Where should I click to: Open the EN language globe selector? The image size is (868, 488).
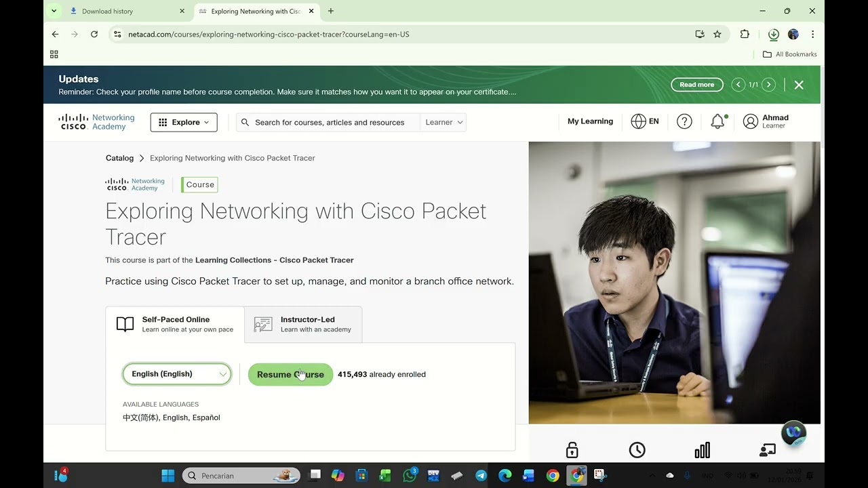tap(645, 121)
